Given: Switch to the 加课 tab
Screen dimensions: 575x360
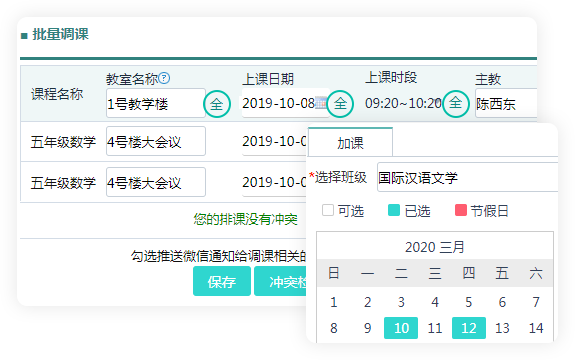Looking at the screenshot, I should click(350, 143).
